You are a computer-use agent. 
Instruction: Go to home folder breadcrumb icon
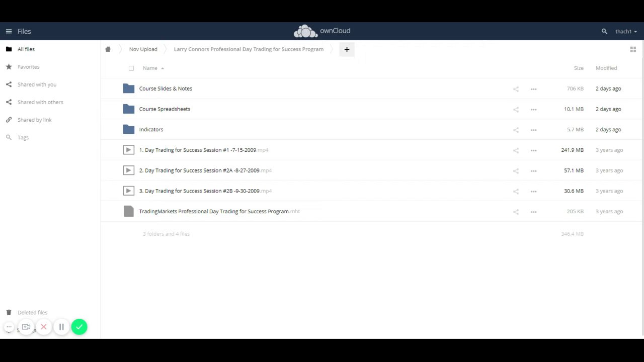point(108,49)
